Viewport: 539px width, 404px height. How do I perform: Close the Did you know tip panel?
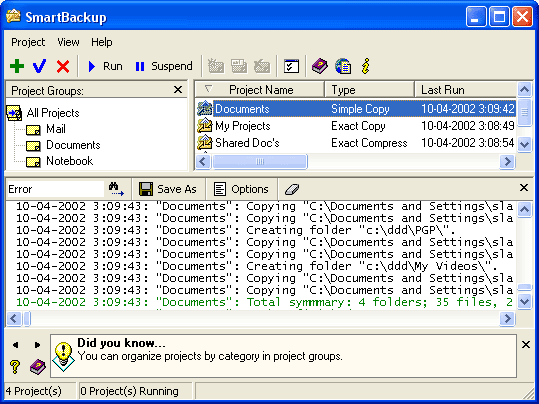526,344
